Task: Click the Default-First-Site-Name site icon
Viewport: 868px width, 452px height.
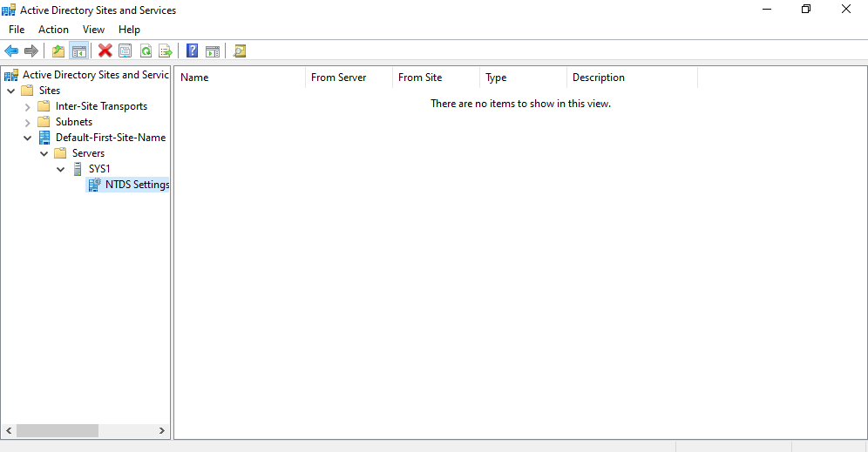Action: tap(44, 138)
